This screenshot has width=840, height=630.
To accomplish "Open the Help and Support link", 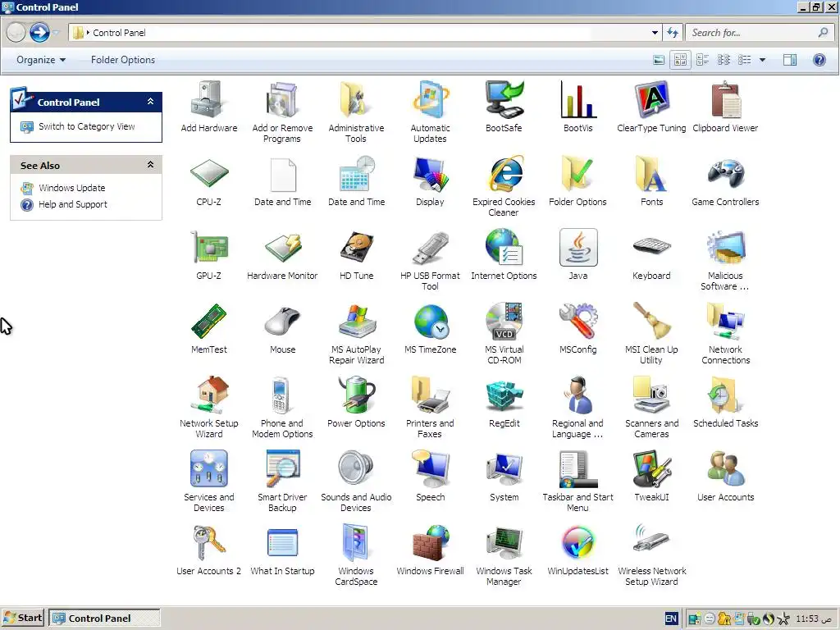I will point(72,204).
